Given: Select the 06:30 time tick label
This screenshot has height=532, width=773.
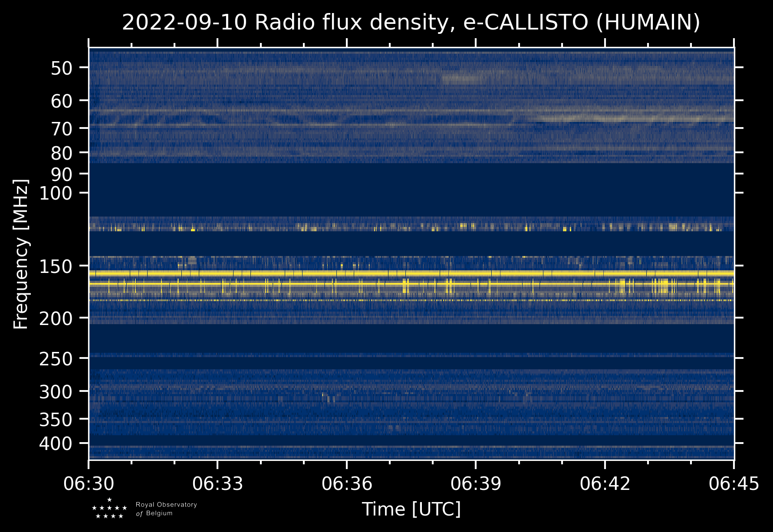Looking at the screenshot, I should 89,483.
